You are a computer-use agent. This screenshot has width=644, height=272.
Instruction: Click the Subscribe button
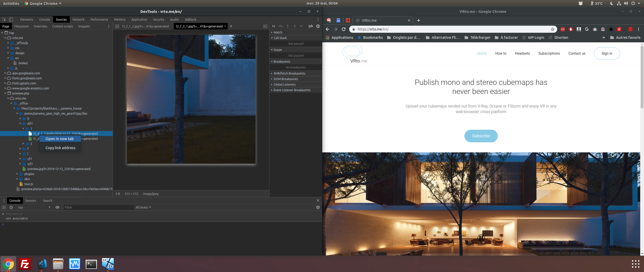tap(481, 136)
